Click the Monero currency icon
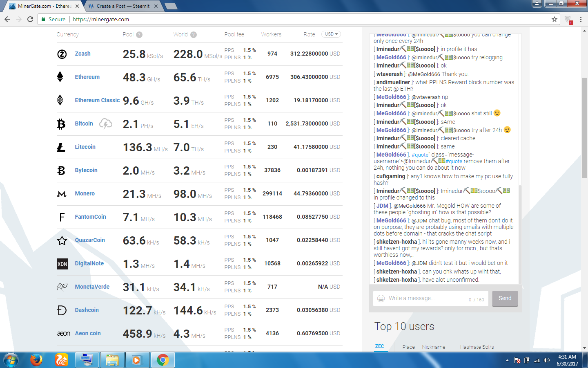The image size is (588, 368). coord(62,194)
